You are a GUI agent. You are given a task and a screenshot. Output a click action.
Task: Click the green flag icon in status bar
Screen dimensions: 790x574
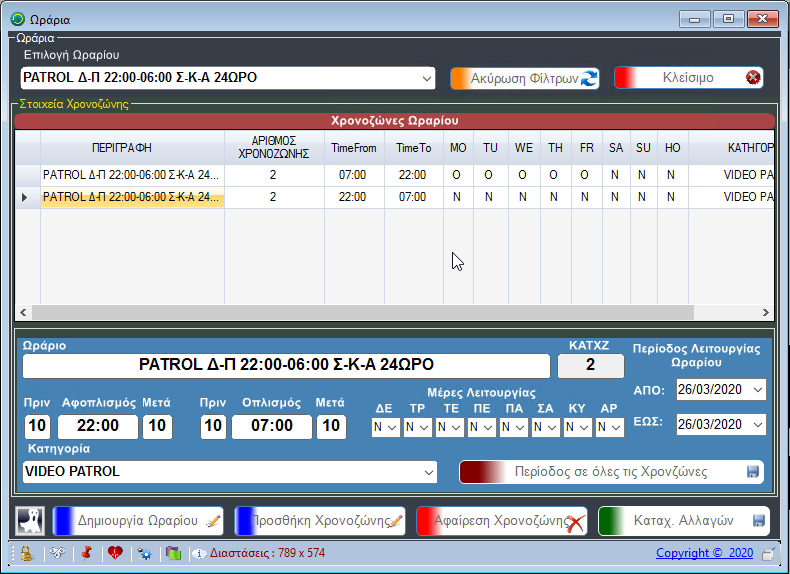pos(173,553)
